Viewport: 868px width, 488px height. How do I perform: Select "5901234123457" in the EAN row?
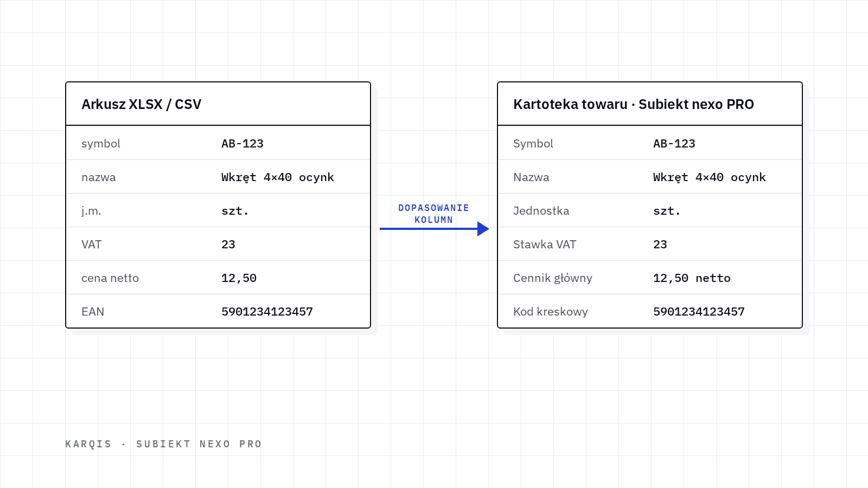267,312
